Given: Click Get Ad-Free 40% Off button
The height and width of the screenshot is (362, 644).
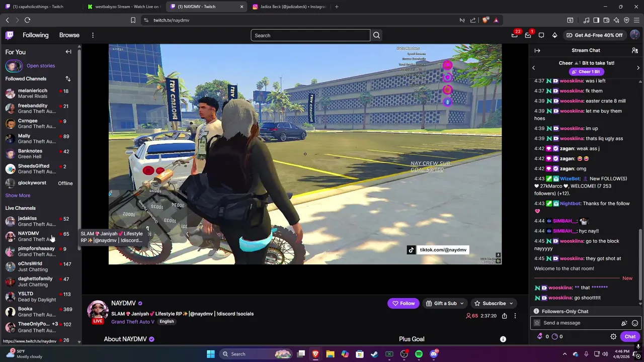Looking at the screenshot, I should [x=594, y=35].
